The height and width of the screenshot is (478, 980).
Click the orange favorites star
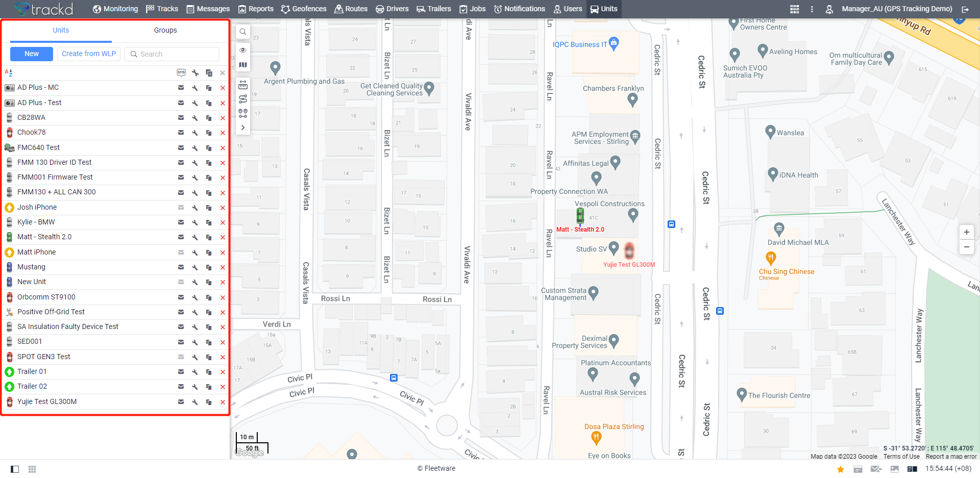click(x=840, y=469)
